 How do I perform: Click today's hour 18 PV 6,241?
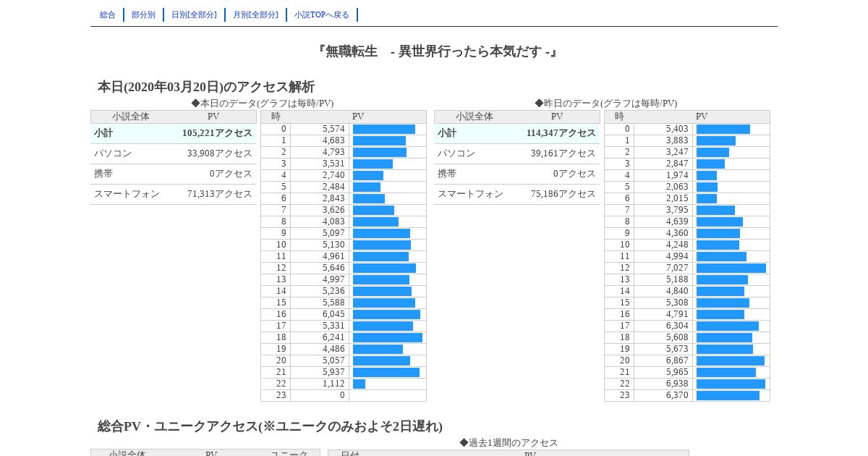tap(333, 337)
